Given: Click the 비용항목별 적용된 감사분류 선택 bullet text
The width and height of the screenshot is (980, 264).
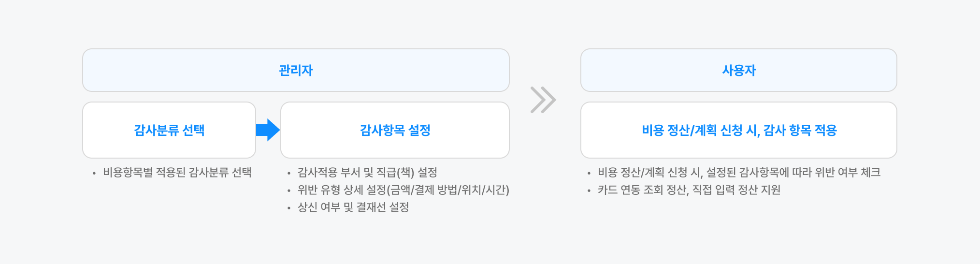Looking at the screenshot, I should point(177,173).
